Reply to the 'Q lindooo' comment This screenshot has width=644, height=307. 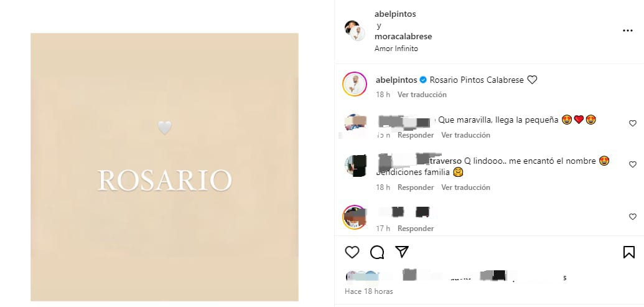[416, 187]
